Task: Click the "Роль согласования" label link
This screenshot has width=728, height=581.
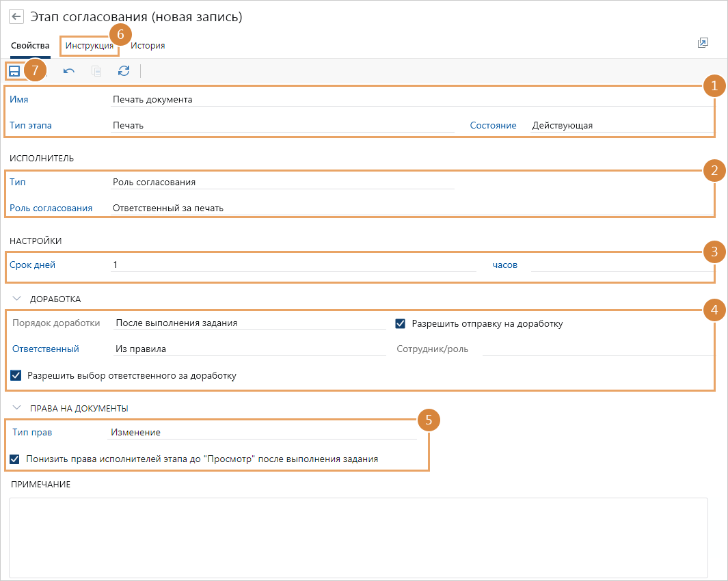Action: (x=51, y=208)
